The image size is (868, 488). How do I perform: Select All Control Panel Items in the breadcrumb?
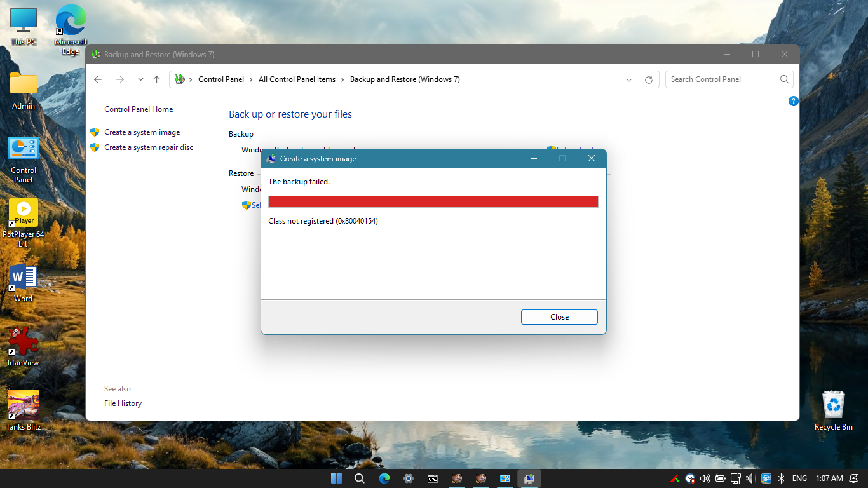click(x=297, y=79)
